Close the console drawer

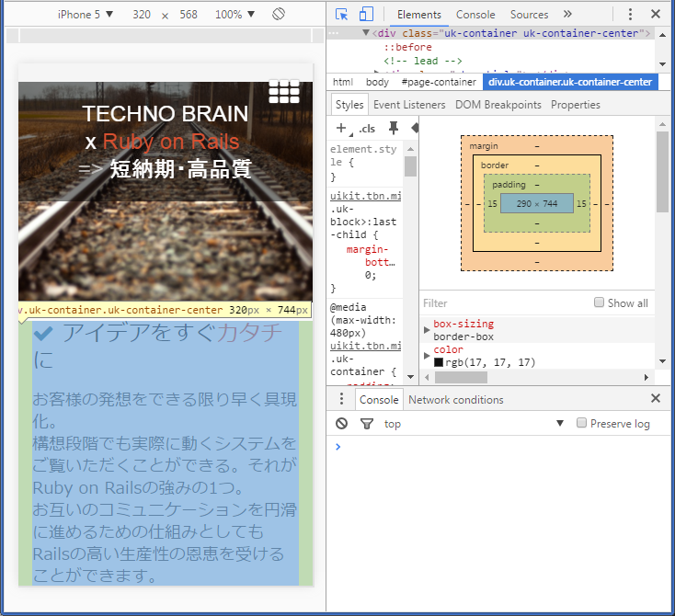tap(655, 398)
